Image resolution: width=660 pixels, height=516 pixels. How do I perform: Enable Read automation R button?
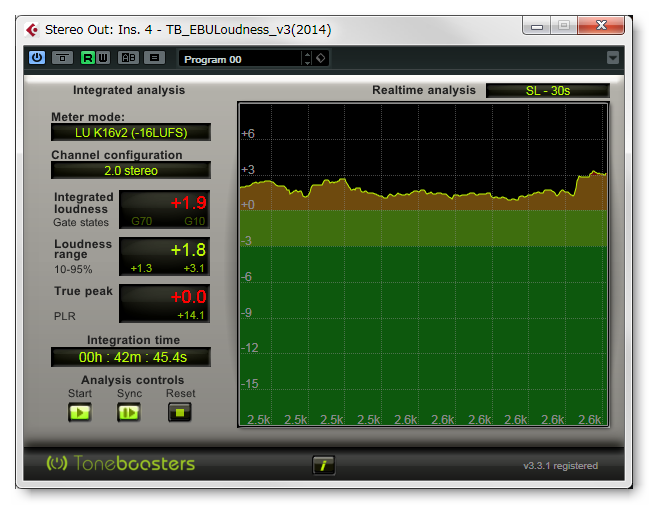coord(88,58)
